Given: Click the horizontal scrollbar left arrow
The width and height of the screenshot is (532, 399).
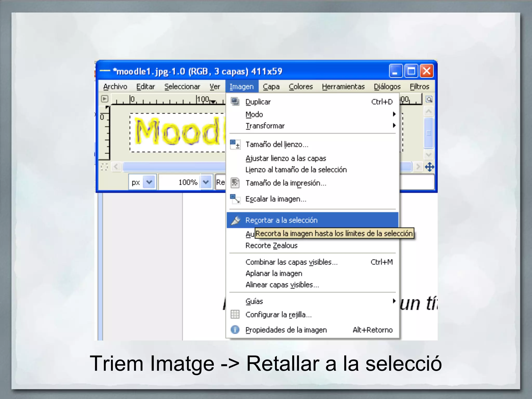Looking at the screenshot, I should coord(116,167).
